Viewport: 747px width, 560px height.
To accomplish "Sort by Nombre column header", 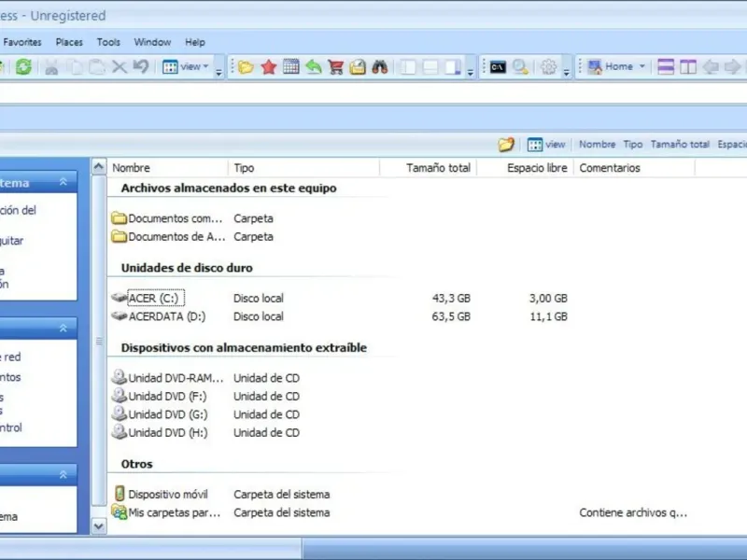I will point(168,168).
